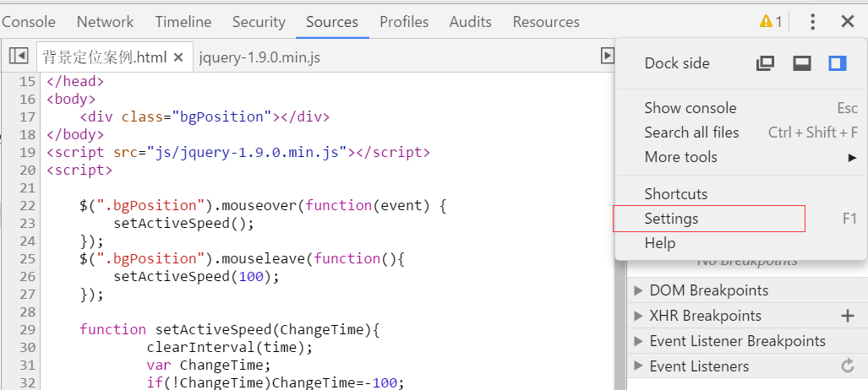This screenshot has width=868, height=390.
Task: Expand the DOM Breakpoints section
Action: click(x=638, y=290)
